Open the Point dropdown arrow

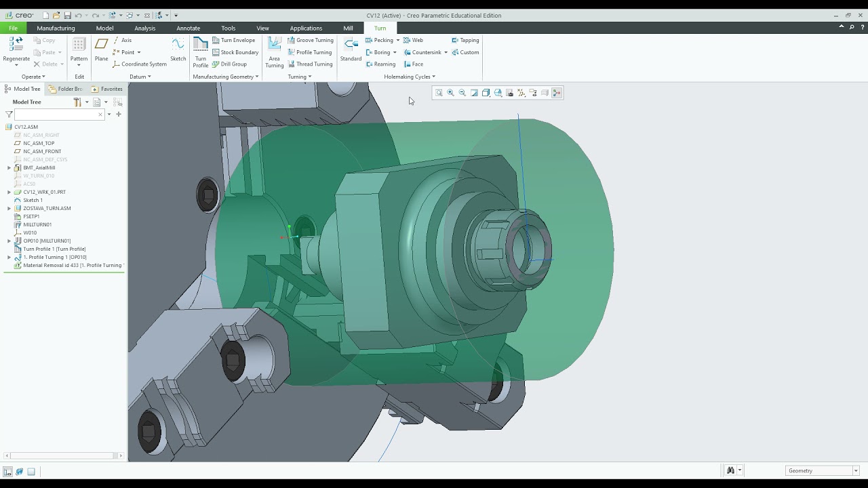(139, 52)
